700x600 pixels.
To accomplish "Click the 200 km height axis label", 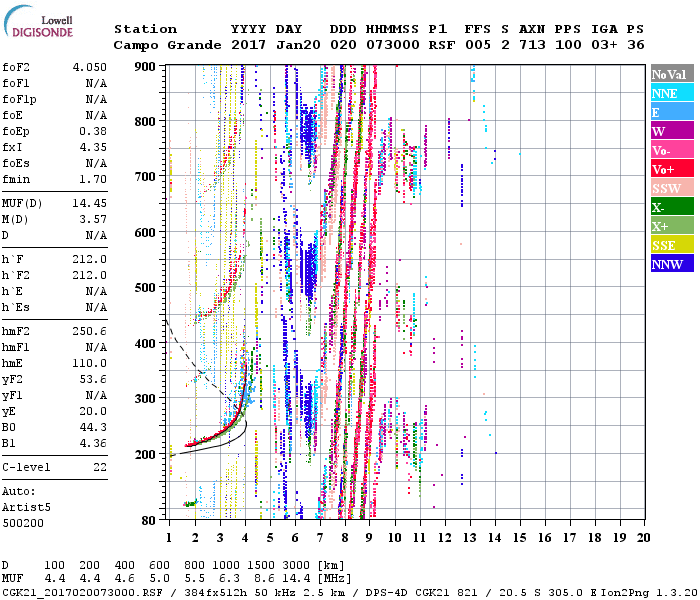I will coord(145,454).
